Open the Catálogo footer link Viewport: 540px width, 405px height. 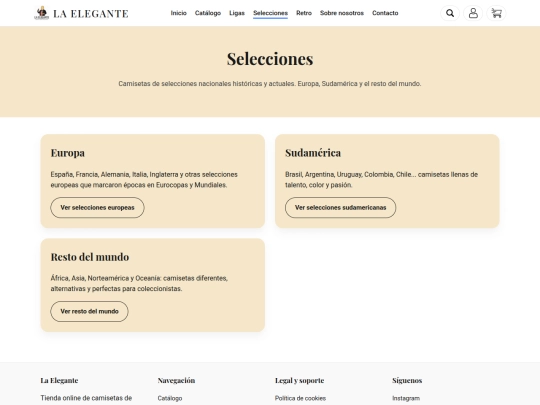click(x=170, y=398)
